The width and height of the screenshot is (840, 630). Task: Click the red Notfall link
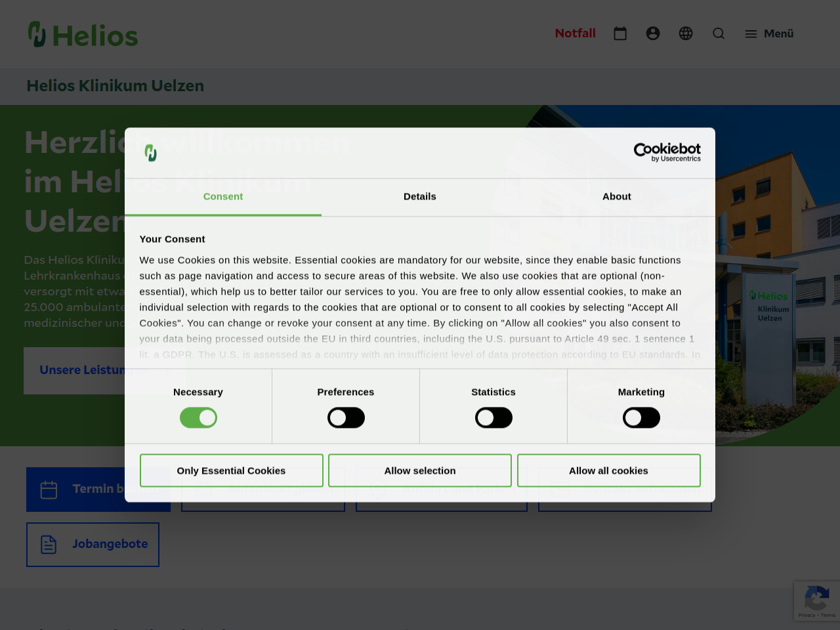[576, 33]
